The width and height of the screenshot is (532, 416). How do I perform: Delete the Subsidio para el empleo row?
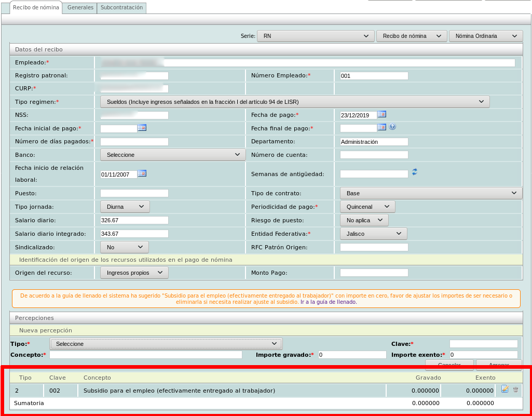[x=516, y=390]
